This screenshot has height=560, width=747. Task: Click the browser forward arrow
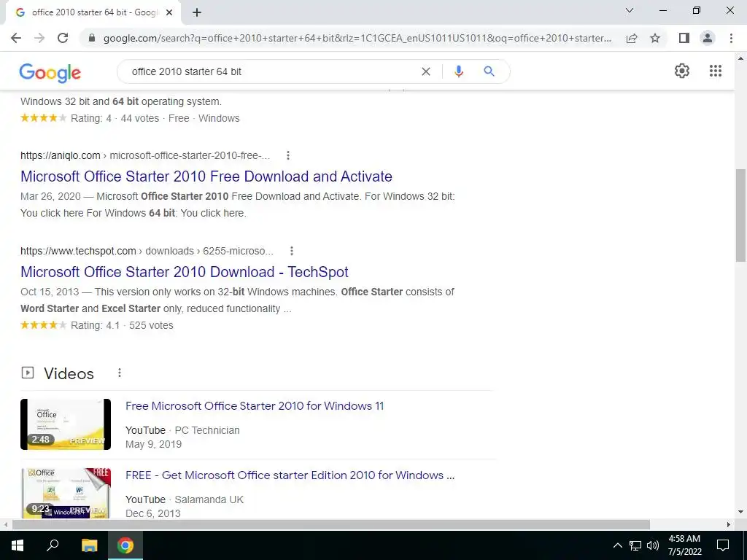pyautogui.click(x=39, y=38)
